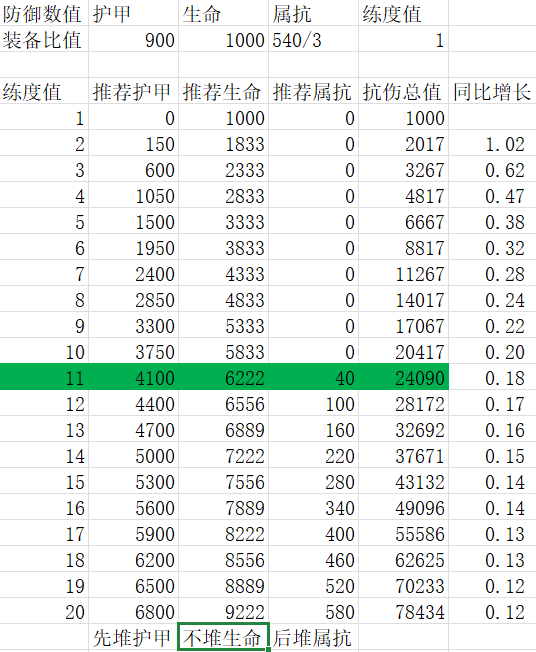Viewport: 536px width, 652px height.
Task: Select the total value 11267 cell
Action: click(403, 273)
